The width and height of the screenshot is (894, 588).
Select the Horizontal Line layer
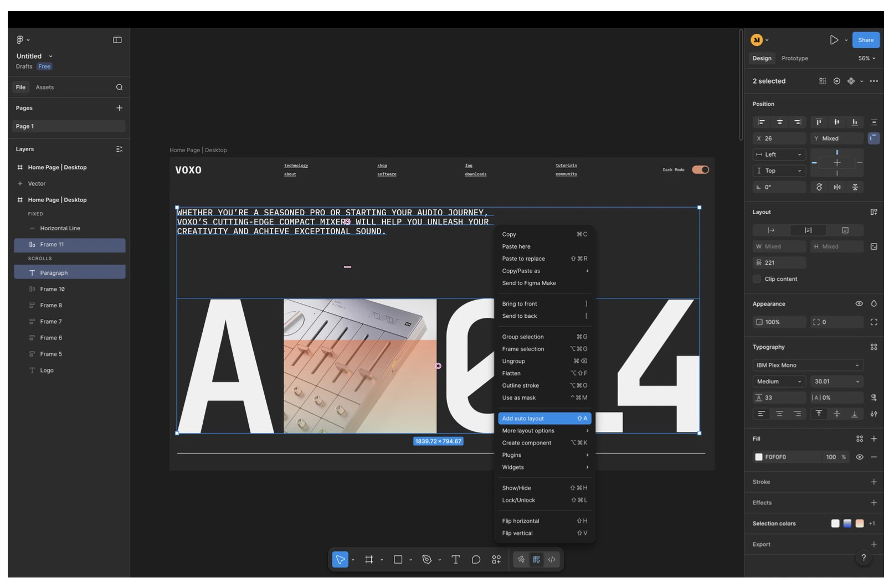pos(70,228)
